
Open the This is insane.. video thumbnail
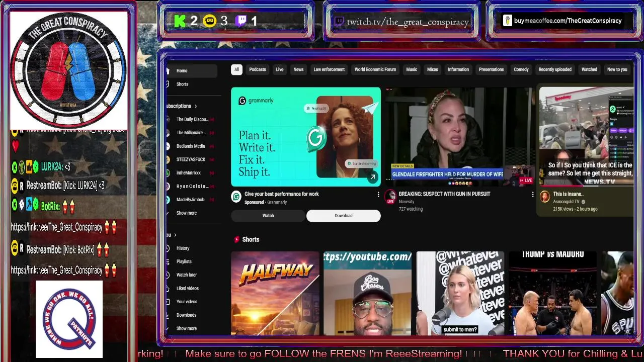pos(587,137)
